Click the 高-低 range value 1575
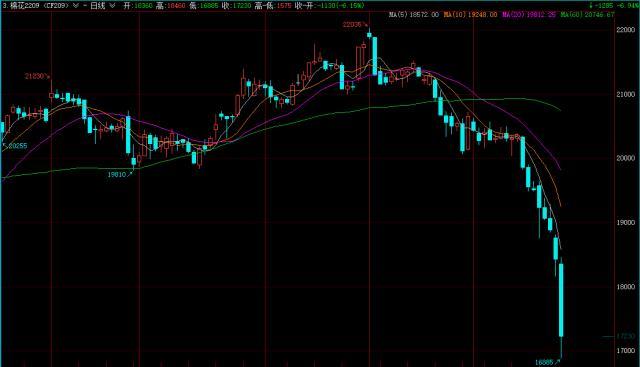Viewport: 640px width, 367px height. [284, 6]
